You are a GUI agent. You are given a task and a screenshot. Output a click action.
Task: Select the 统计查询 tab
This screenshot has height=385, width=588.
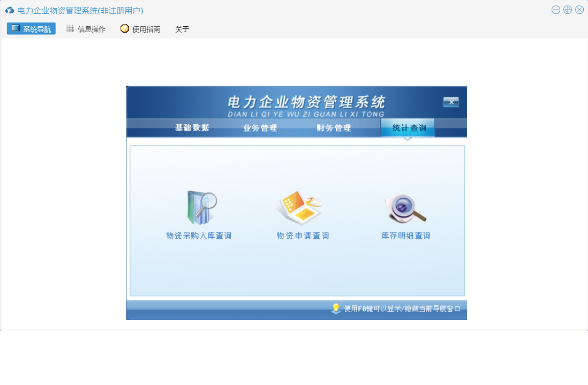tap(408, 128)
